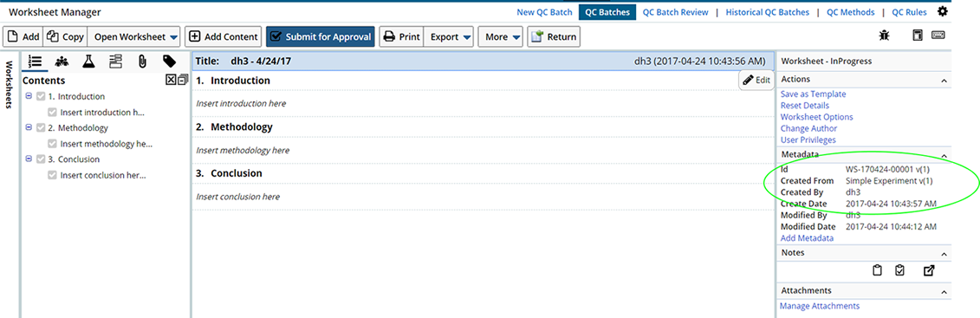Click the Change Author link
This screenshot has height=318, width=980.
coord(808,128)
